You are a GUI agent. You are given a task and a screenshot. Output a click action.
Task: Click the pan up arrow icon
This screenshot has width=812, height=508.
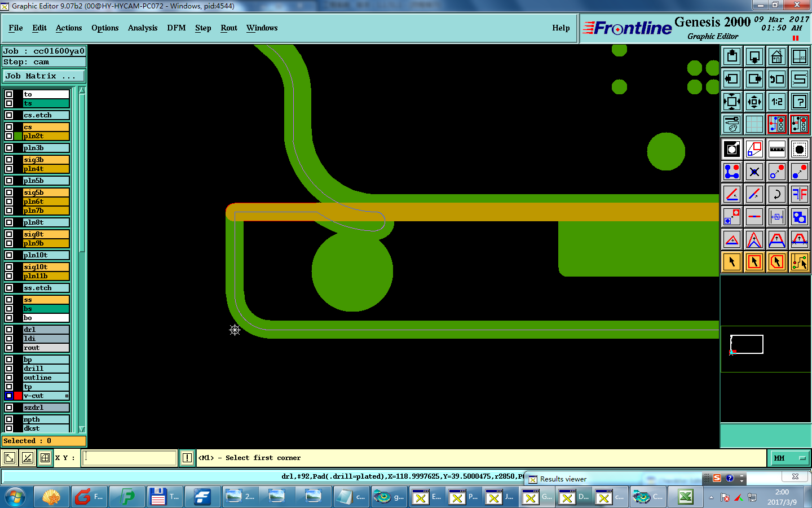coord(732,56)
